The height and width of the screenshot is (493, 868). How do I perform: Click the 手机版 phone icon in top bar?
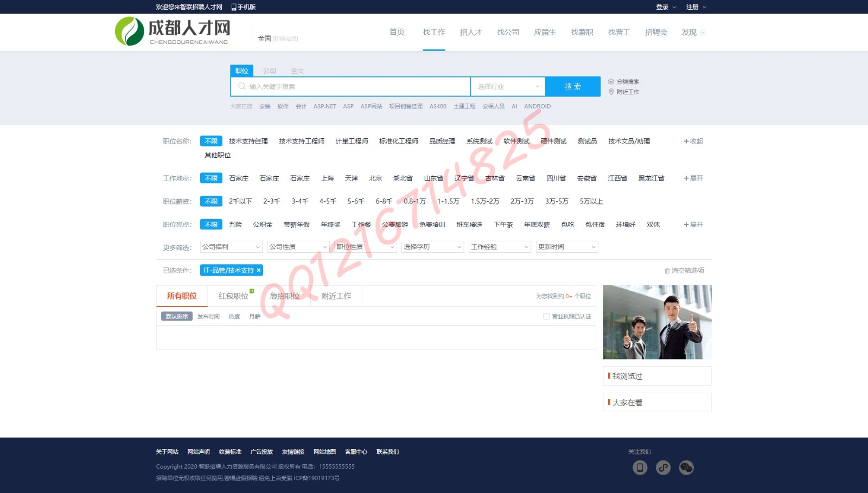point(234,7)
